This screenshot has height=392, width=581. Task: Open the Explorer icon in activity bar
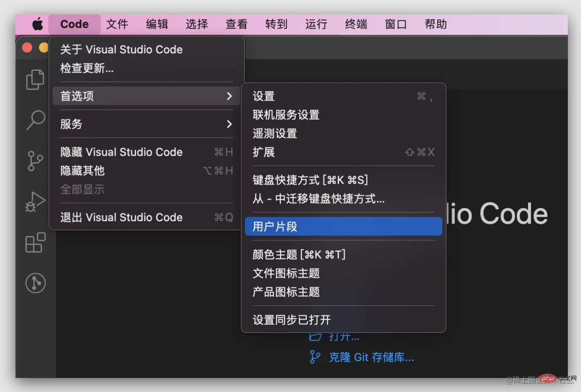click(35, 80)
